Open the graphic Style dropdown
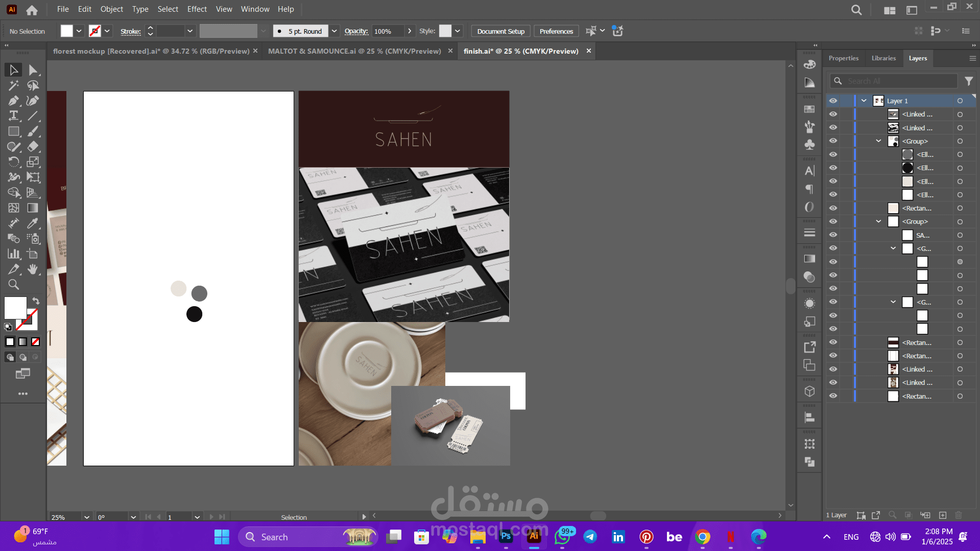The height and width of the screenshot is (551, 980). click(458, 31)
